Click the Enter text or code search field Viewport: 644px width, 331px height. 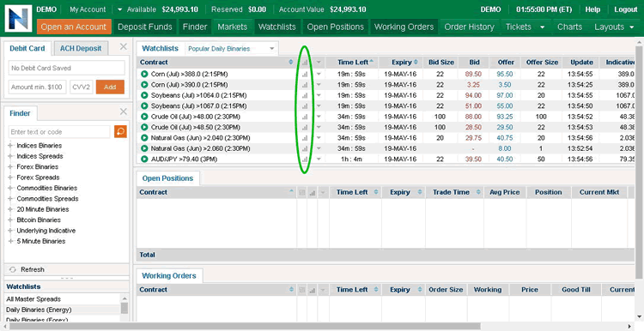point(59,132)
